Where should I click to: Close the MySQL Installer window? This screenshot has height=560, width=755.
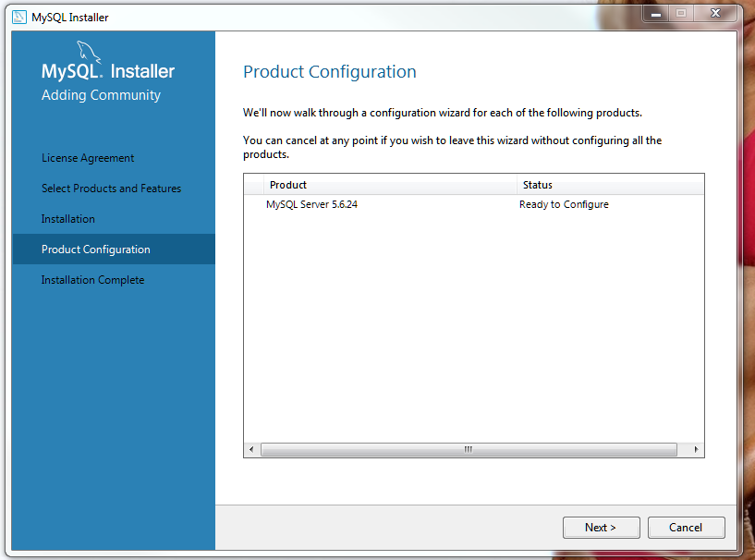(715, 14)
